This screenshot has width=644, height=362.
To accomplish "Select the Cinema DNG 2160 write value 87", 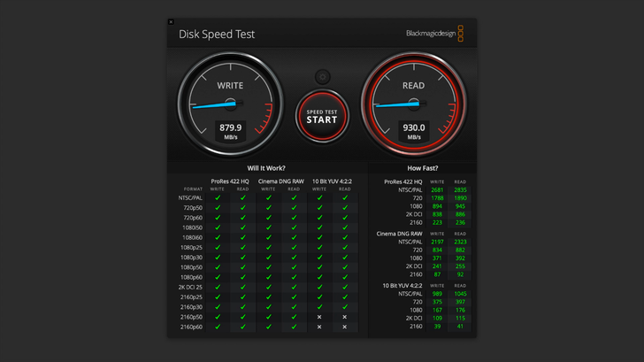I will coord(437,274).
